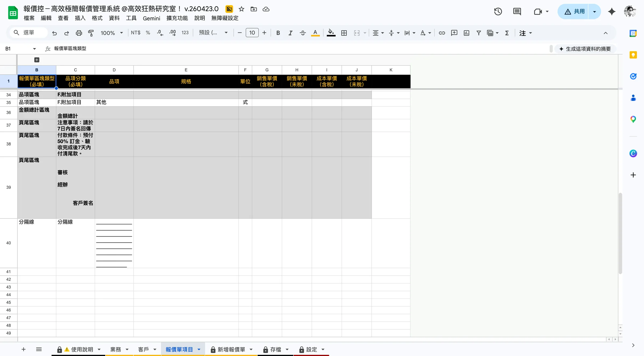This screenshot has height=356, width=644.
Task: Click the move to folder icon
Action: [254, 9]
